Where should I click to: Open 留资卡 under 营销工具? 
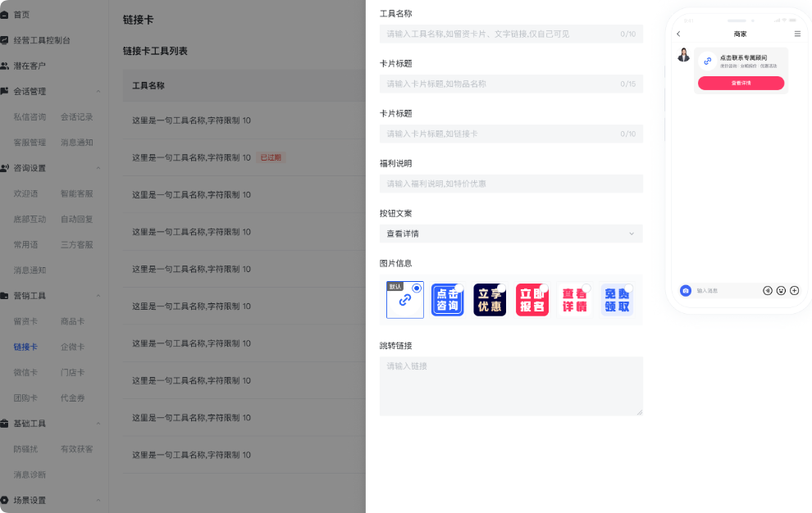point(25,321)
